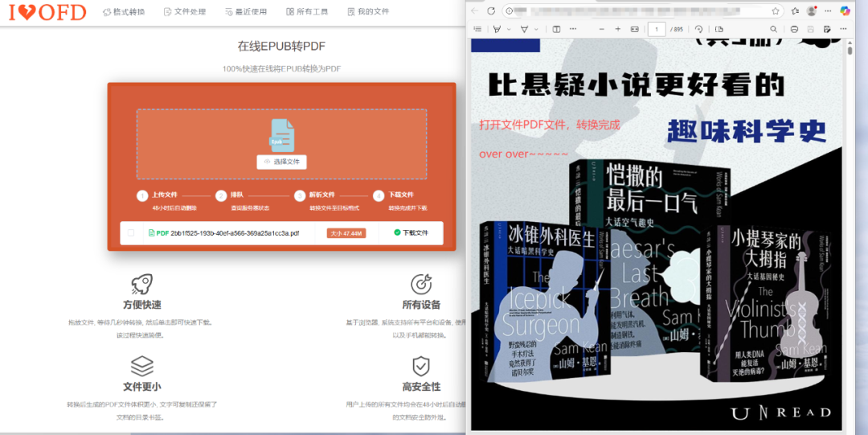Viewport: 868px width, 435px height.
Task: Toggle PDF fit to width
Action: click(x=635, y=29)
